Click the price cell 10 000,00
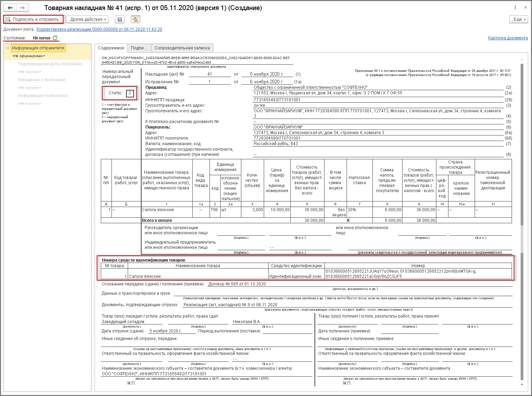The height and width of the screenshot is (396, 532). tap(277, 212)
